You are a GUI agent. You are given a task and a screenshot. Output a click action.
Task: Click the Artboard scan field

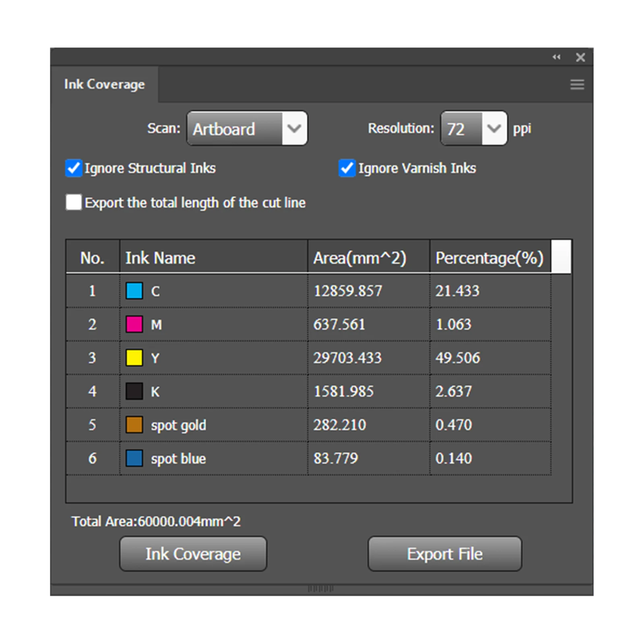[235, 128]
